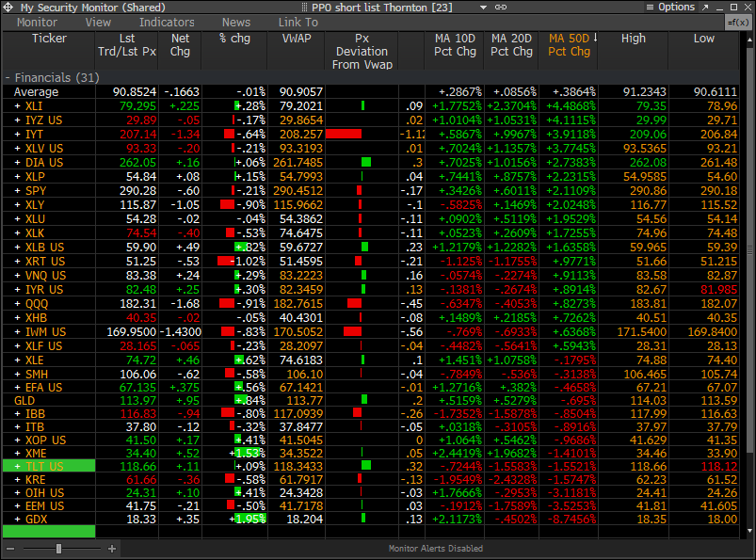Screen dimensions: 756x560
Task: Expand the IYZ US row
Action: coord(17,120)
